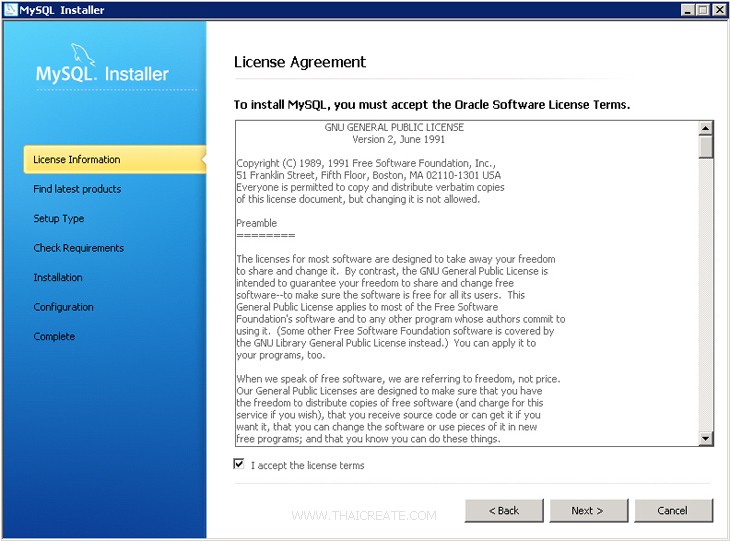The image size is (730, 541).
Task: Minimize the MySQL Installer window
Action: 688,10
